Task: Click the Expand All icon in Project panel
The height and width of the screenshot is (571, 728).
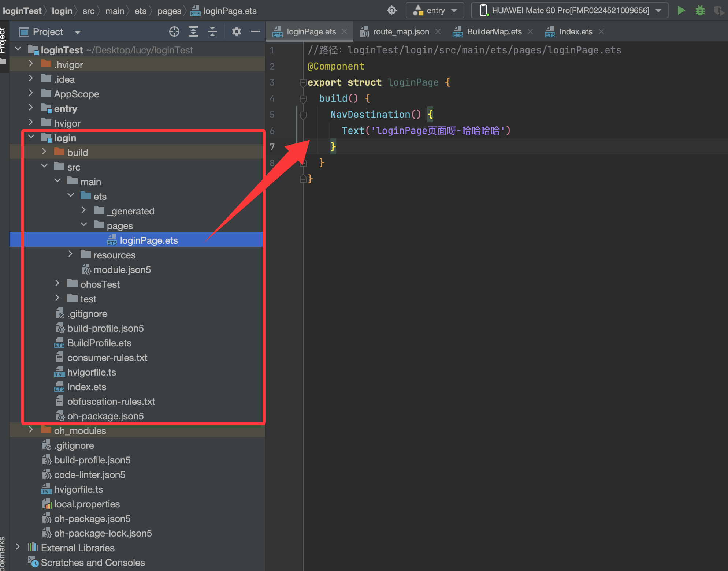Action: pos(193,32)
